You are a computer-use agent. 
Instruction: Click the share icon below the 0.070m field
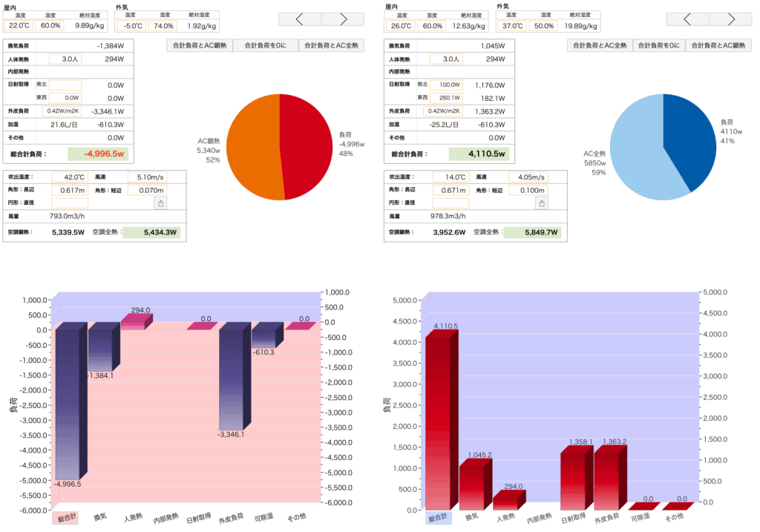point(160,203)
